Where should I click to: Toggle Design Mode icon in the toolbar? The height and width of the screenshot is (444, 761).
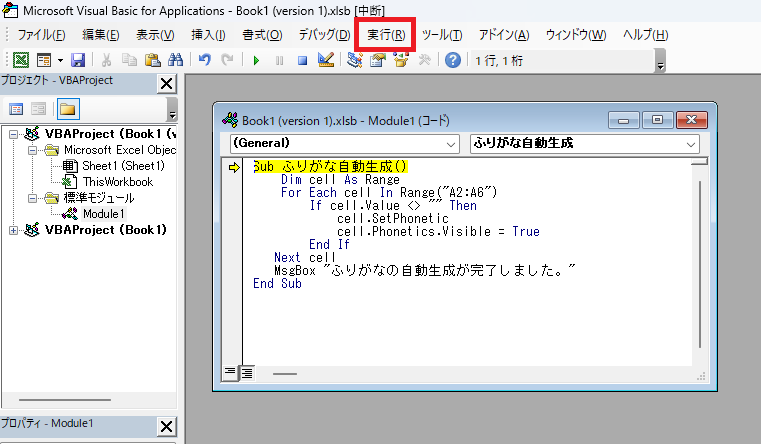click(x=324, y=61)
